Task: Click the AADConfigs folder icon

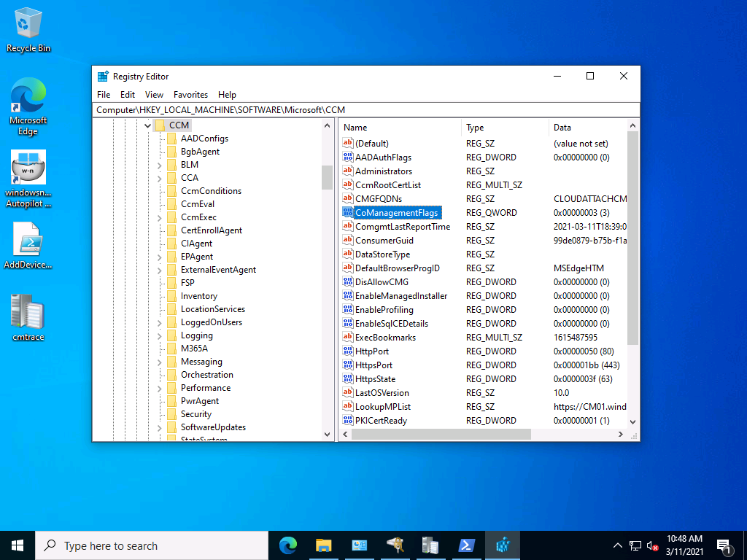Action: coord(171,139)
